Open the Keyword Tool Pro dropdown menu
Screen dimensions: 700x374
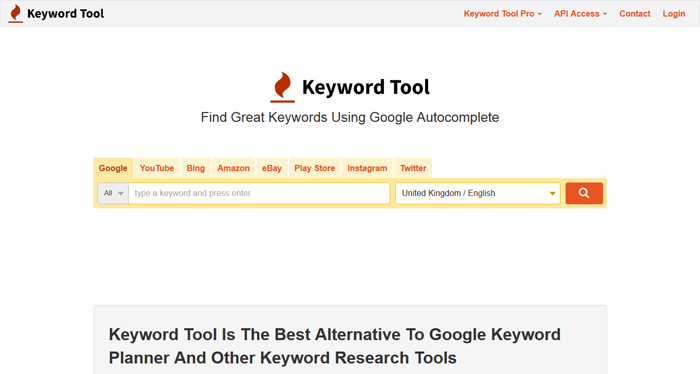tap(502, 14)
